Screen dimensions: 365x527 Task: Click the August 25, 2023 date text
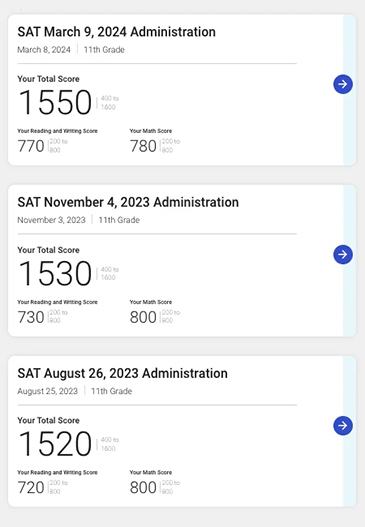tap(48, 391)
